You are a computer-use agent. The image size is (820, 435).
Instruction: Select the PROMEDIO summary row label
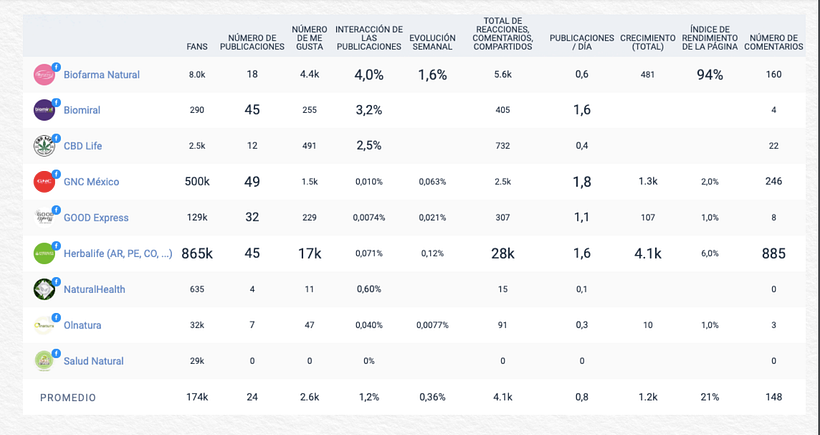[x=68, y=397]
